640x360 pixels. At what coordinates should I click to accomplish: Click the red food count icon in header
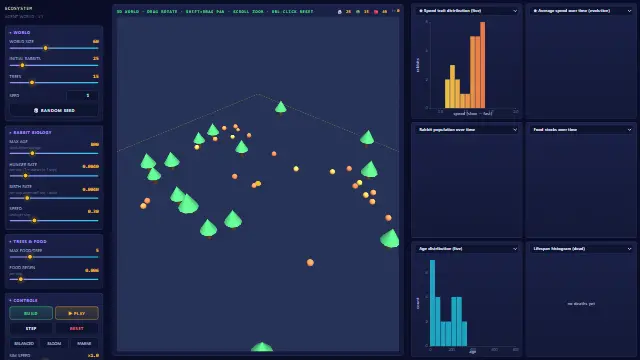376,11
